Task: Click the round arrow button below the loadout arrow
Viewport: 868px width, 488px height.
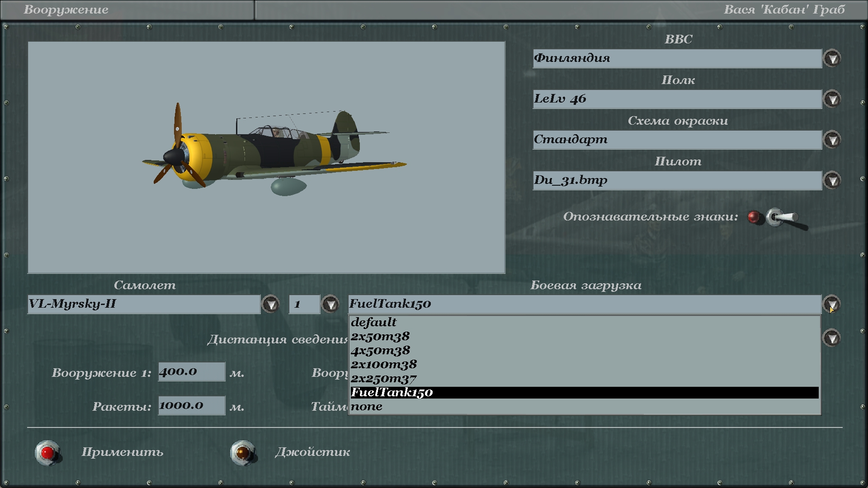Action: 832,338
